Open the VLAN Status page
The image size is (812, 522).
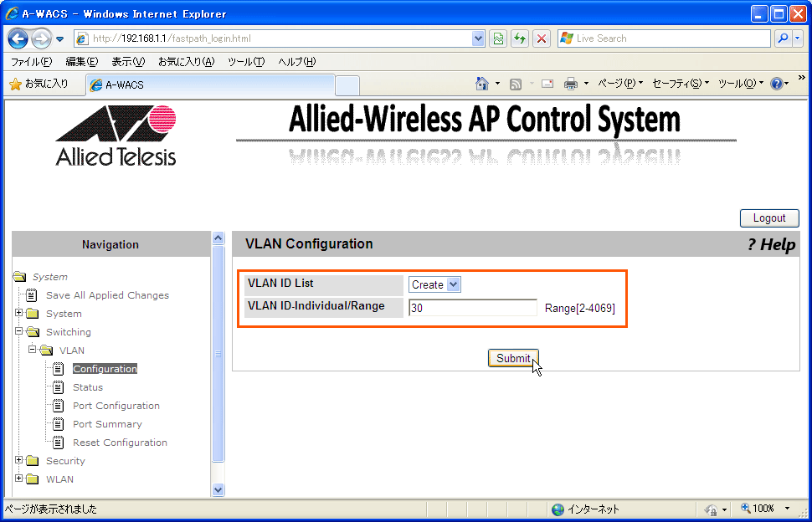tap(88, 387)
